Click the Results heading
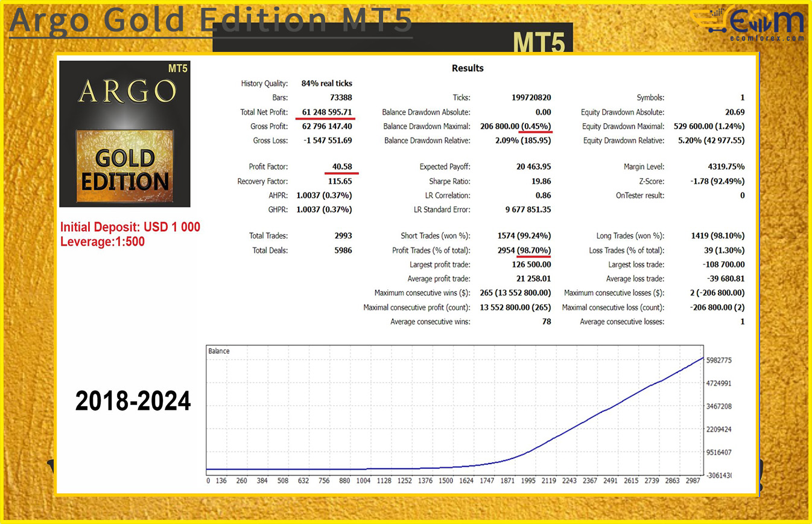The height and width of the screenshot is (524, 812). (x=468, y=68)
